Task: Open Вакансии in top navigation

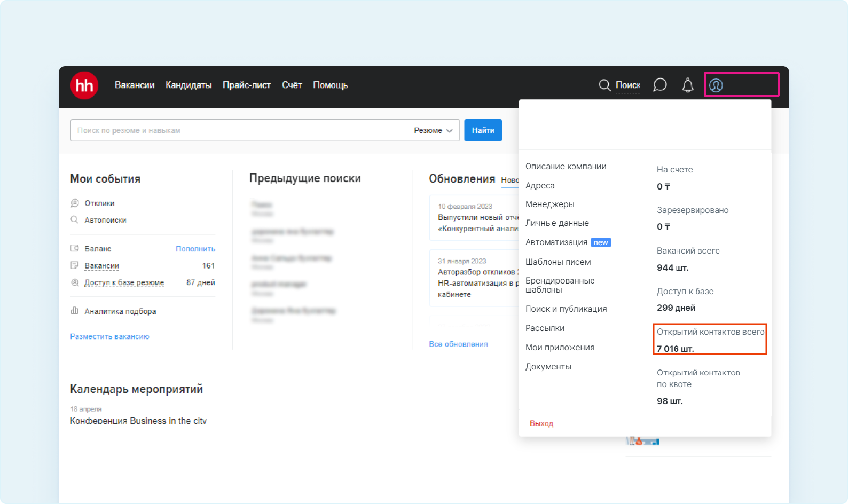Action: pos(135,85)
